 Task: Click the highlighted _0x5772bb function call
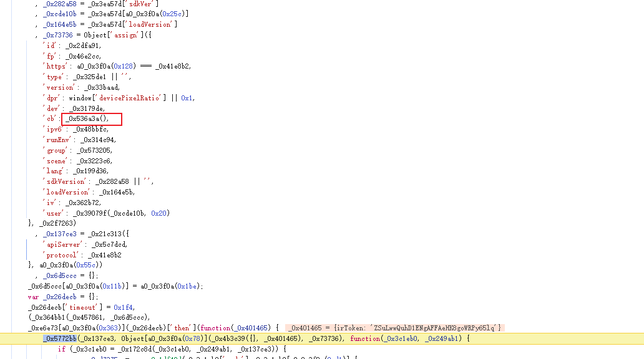pos(60,338)
